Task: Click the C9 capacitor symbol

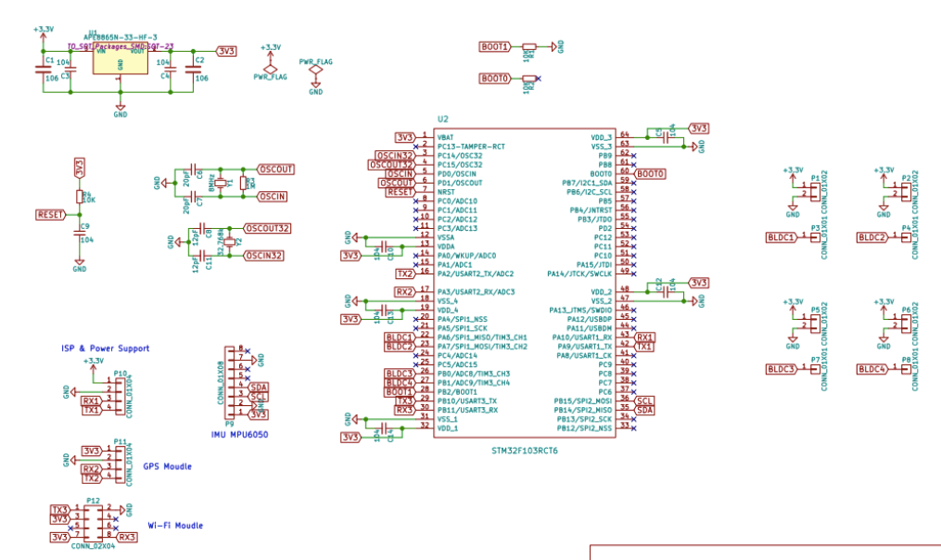Action: click(x=80, y=234)
